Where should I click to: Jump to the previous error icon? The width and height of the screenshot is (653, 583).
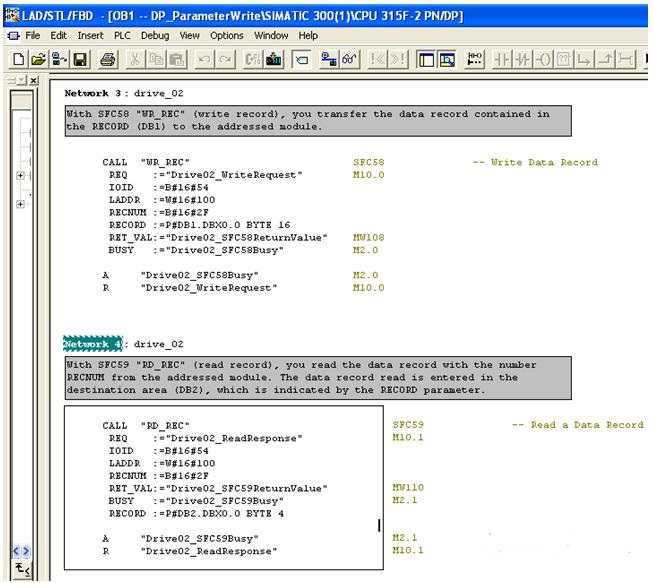point(378,60)
